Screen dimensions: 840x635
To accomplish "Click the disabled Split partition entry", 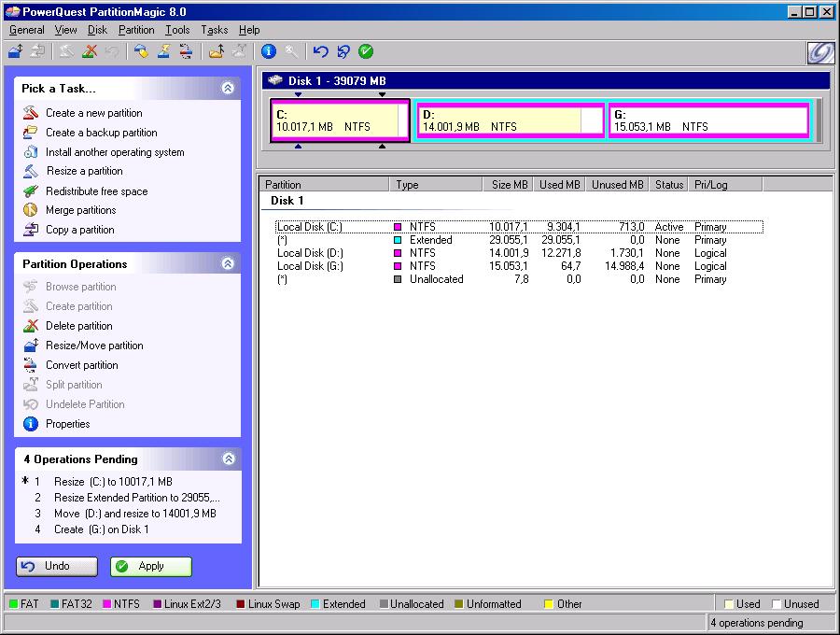I will pos(74,385).
